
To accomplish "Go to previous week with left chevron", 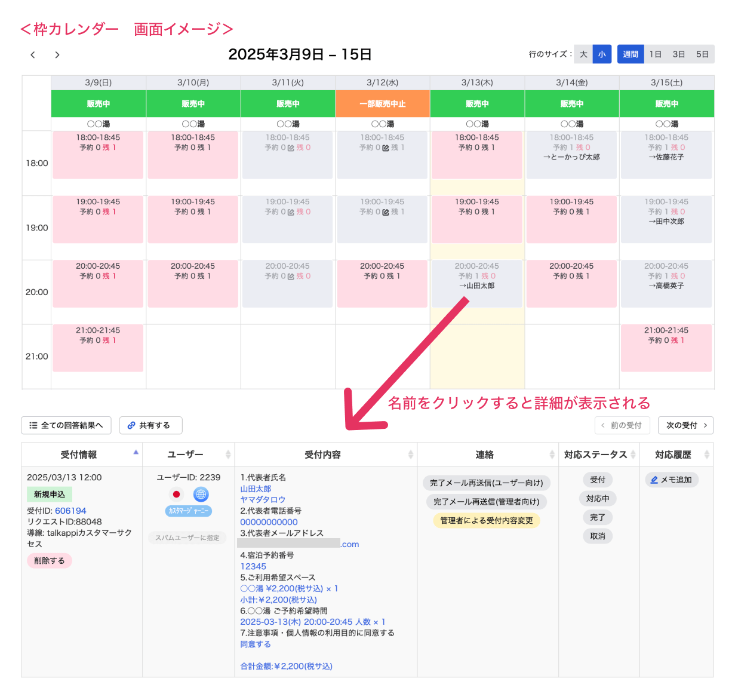I will [33, 55].
